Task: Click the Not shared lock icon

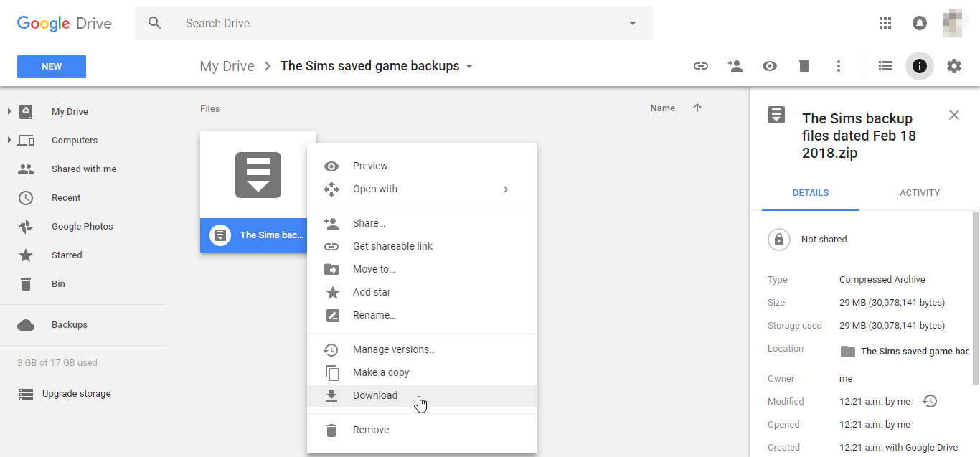Action: coord(779,239)
